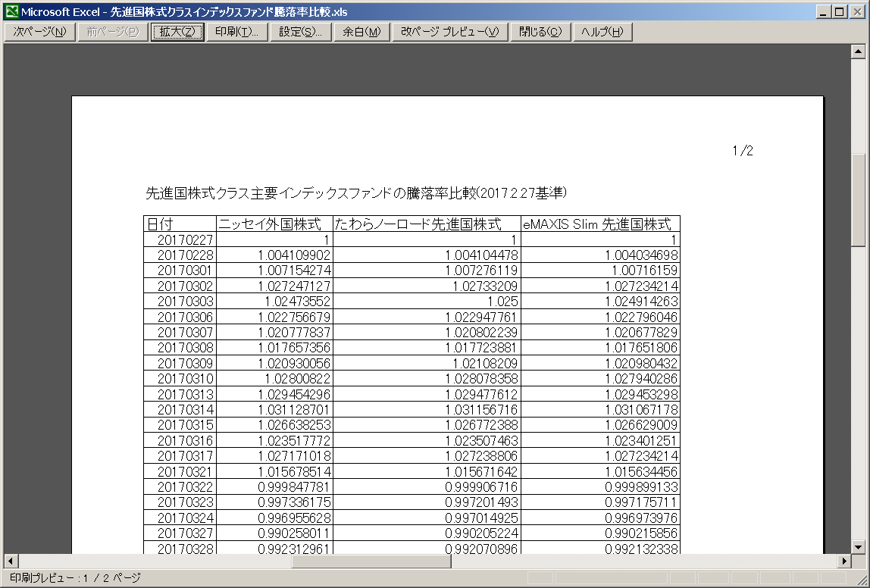Click the Excel icon in the title bar
This screenshot has height=588, width=870.
click(x=11, y=11)
